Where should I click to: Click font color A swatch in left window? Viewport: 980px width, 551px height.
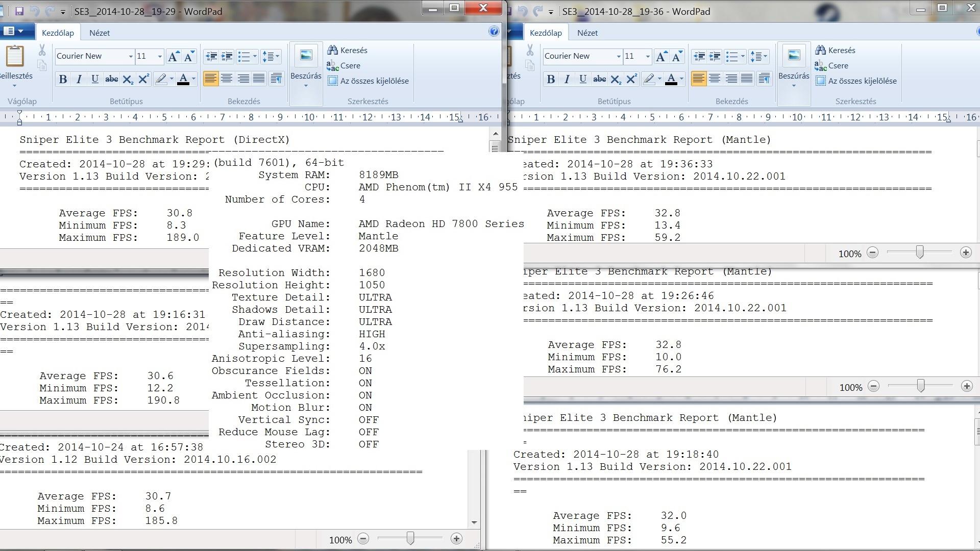pos(183,79)
